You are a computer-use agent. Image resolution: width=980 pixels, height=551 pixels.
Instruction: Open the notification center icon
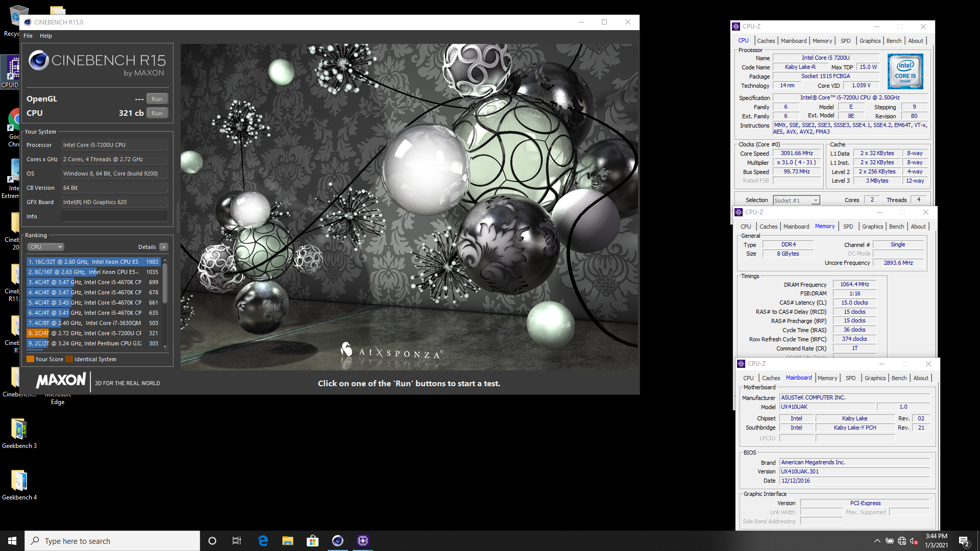click(964, 541)
